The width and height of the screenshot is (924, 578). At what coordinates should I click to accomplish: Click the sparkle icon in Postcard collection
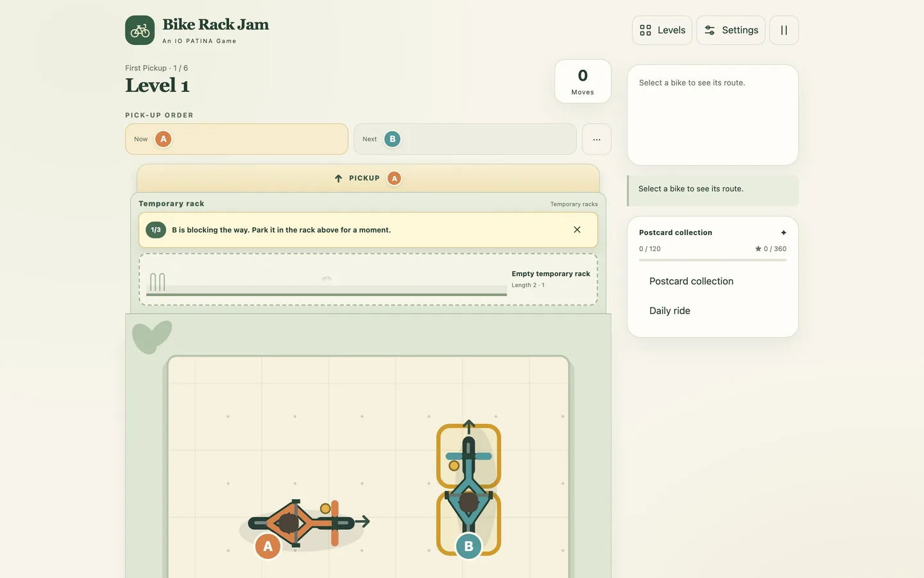pyautogui.click(x=783, y=232)
